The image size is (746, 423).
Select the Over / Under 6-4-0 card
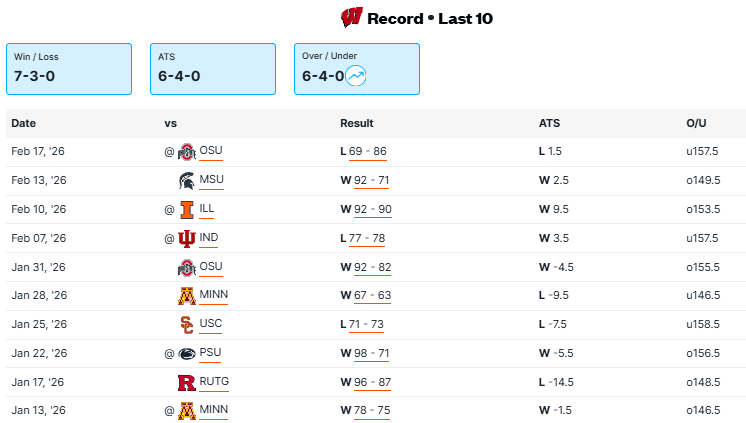coord(357,69)
